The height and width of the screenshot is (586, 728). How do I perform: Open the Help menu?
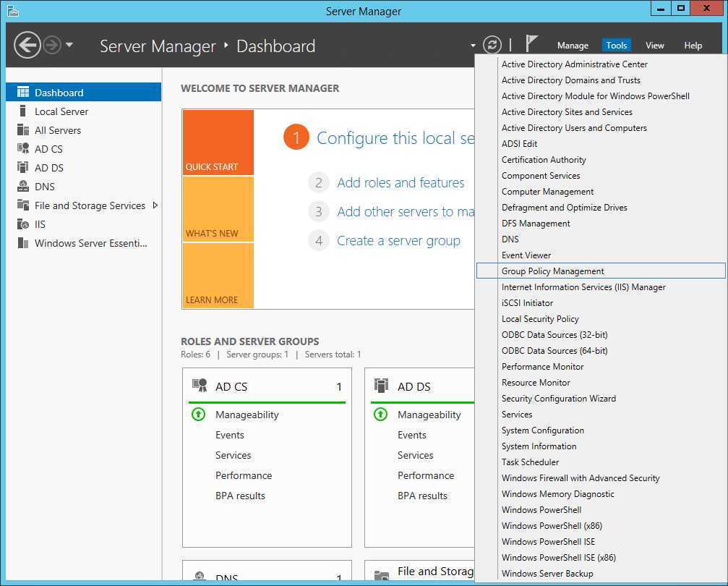click(x=693, y=46)
